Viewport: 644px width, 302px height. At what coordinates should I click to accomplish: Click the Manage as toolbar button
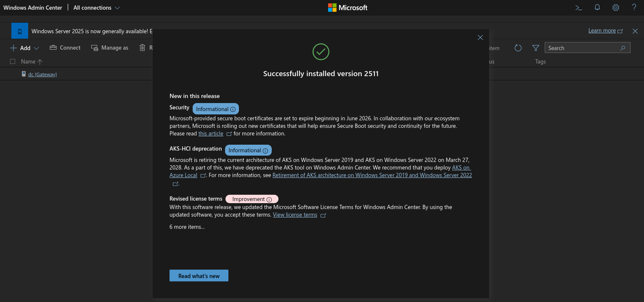click(109, 48)
